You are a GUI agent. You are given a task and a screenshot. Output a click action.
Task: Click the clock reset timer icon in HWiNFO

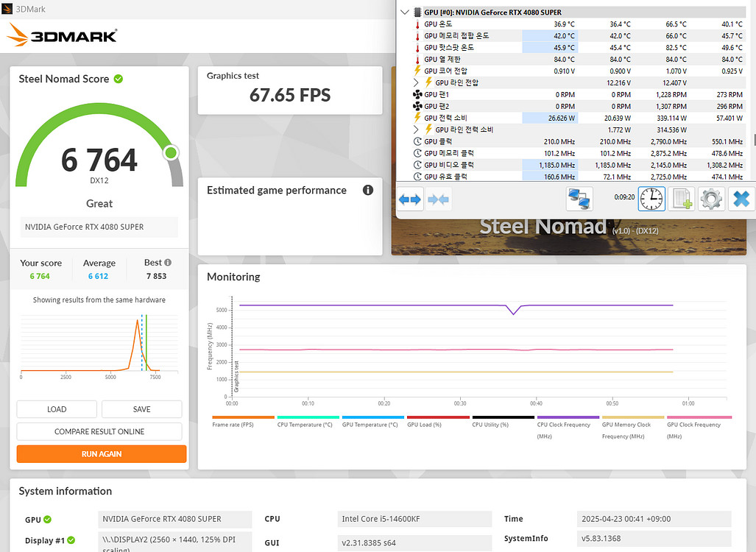coord(652,199)
